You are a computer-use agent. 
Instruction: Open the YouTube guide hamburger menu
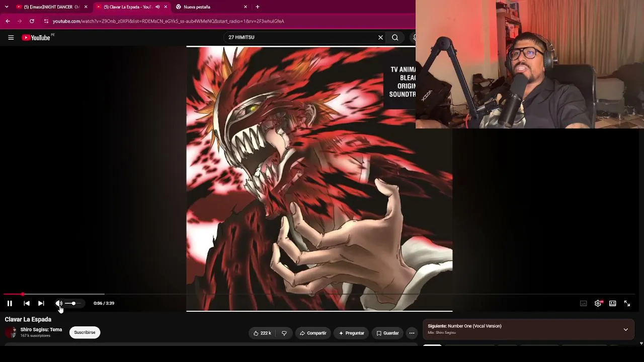(x=11, y=37)
